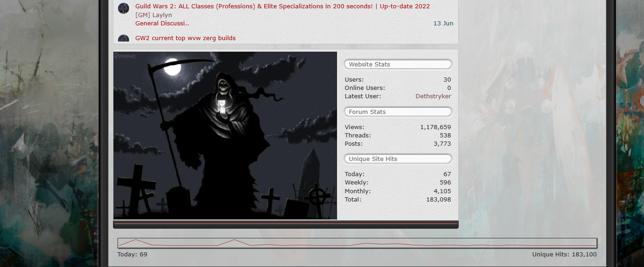This screenshot has height=267, width=644.
Task: Open the 'Guild Wars 2: ALL Classes' thread
Action: pyautogui.click(x=283, y=6)
